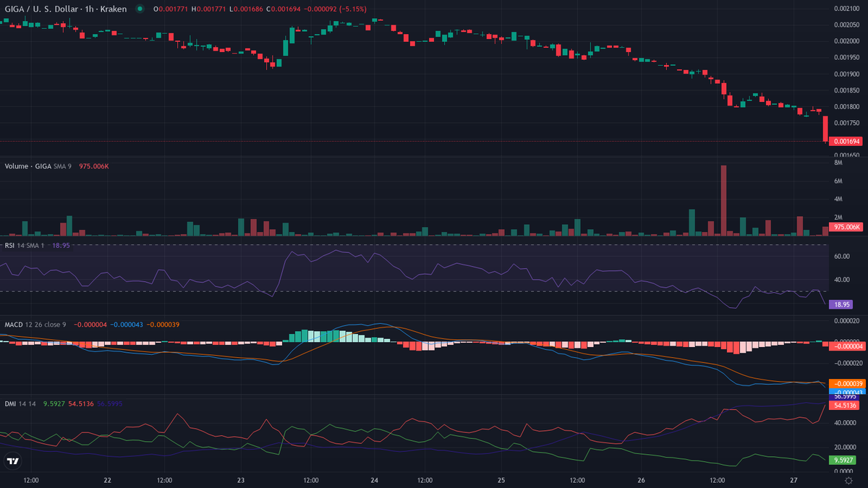Open chart settings gear icon
This screenshot has height=488, width=868.
[848, 480]
